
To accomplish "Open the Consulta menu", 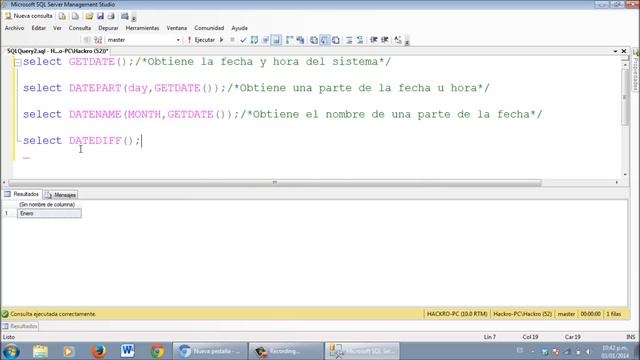I will click(x=80, y=28).
